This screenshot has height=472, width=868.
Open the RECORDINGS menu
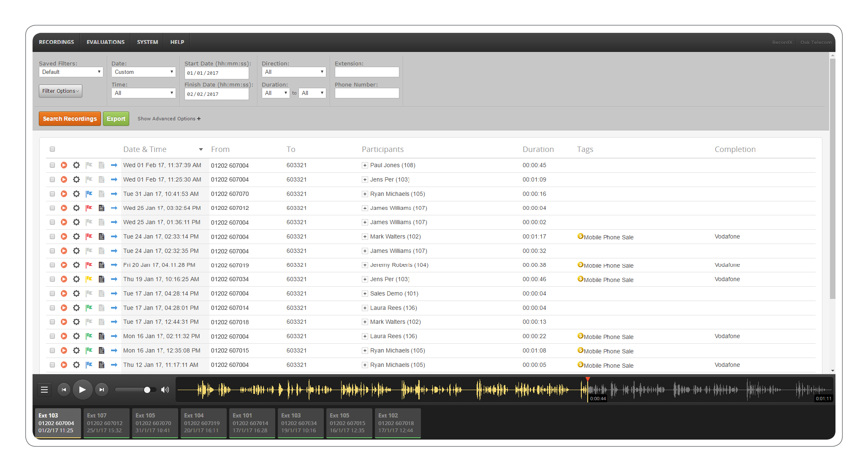56,42
